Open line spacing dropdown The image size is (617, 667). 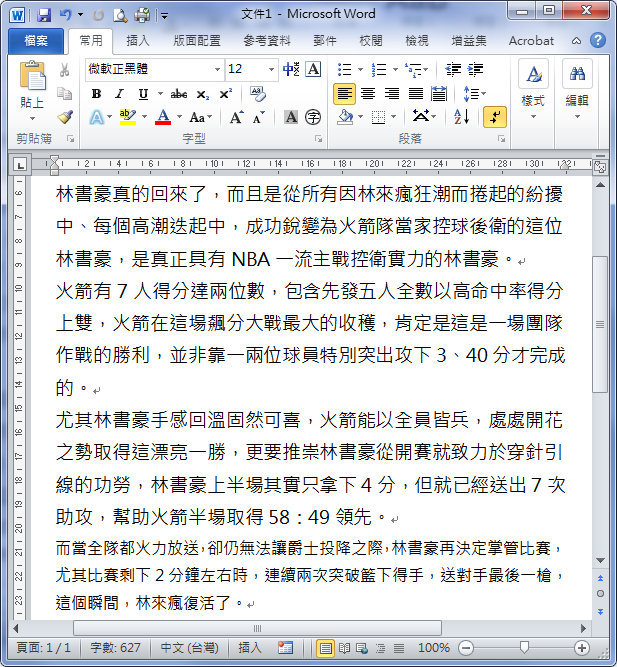474,94
